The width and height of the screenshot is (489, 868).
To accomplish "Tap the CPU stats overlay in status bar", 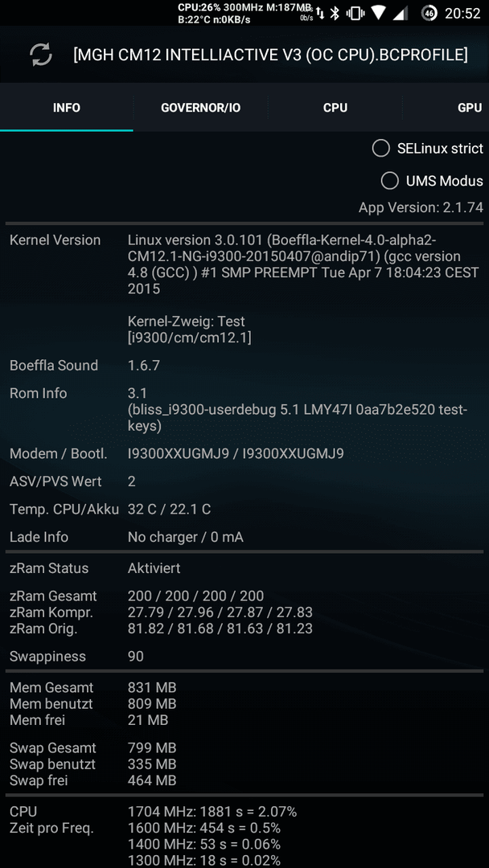I will [244, 14].
